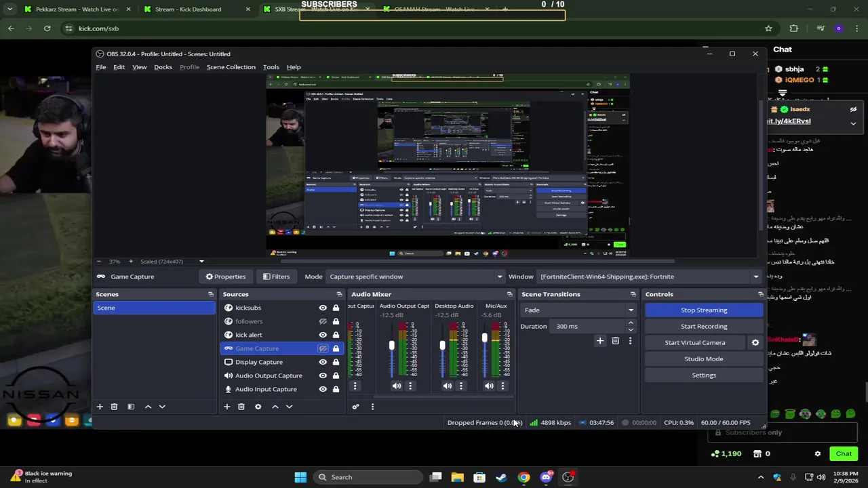This screenshot has height=488, width=868.
Task: Mute Audio Output Capture speaker icon
Action: (397, 386)
